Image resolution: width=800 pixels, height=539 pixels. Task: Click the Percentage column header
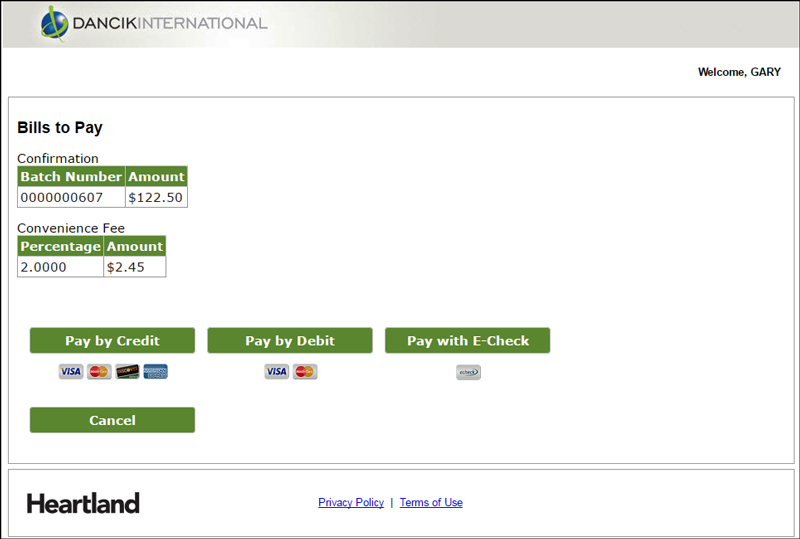(61, 246)
